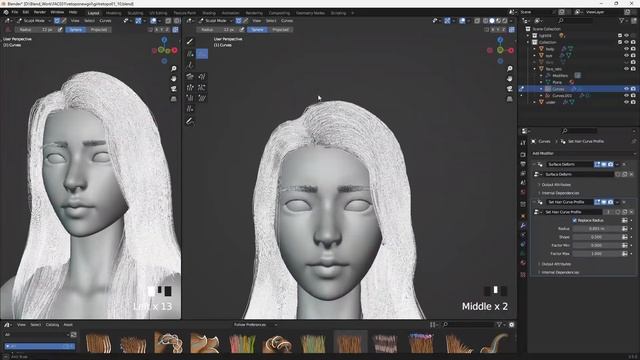Select the Grow/Shrink sculpt tool
This screenshot has height=360, width=640.
[190, 87]
